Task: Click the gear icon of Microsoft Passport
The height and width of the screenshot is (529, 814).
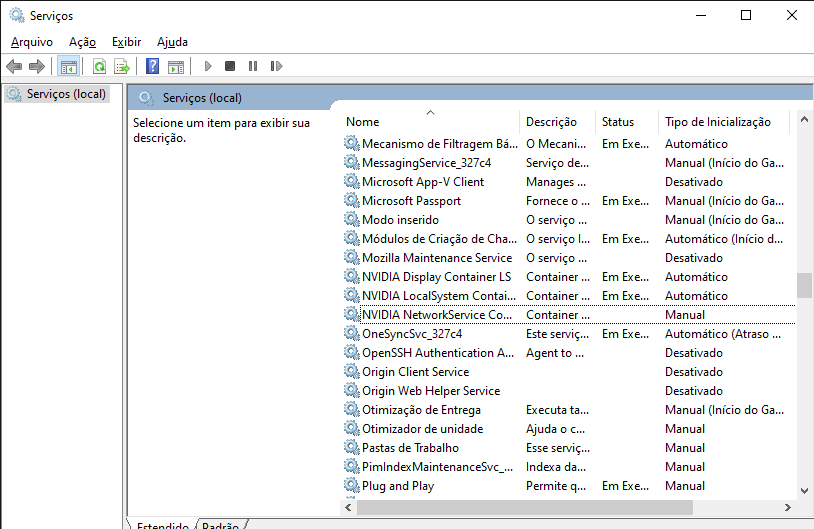Action: 352,200
